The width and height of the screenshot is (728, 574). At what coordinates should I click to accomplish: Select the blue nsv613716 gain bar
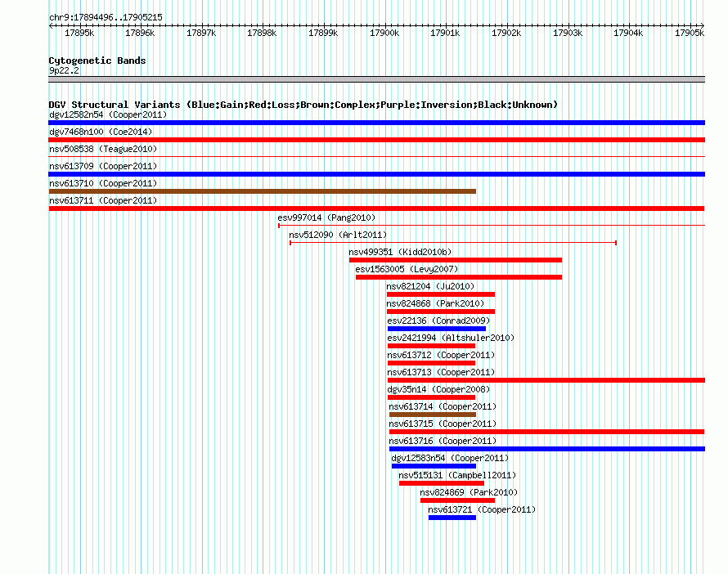coord(547,449)
